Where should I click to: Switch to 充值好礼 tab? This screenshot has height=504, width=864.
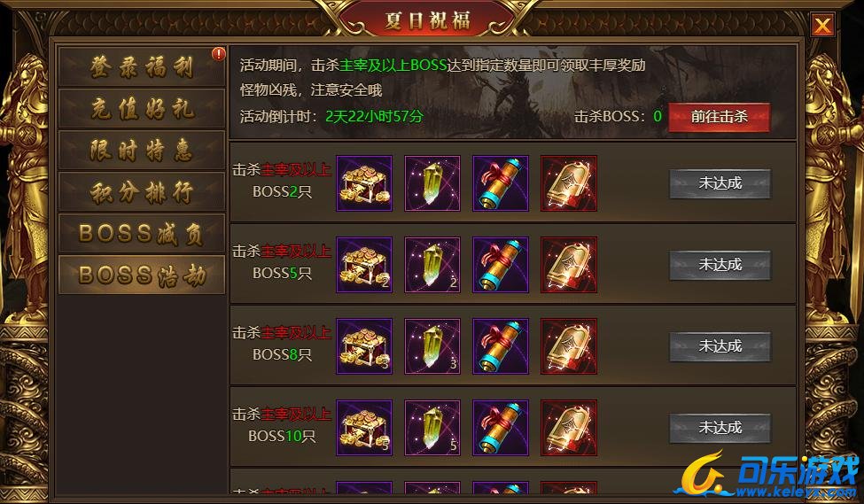[142, 108]
